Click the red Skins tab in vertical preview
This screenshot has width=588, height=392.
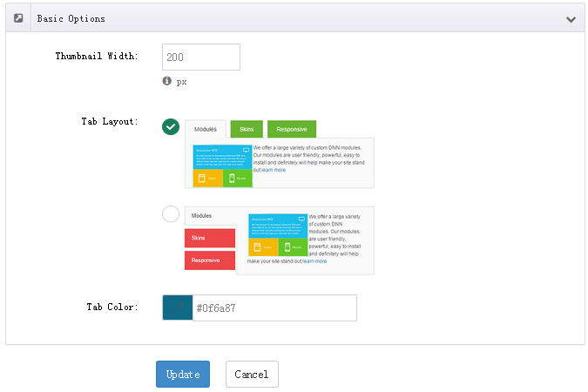coord(210,238)
